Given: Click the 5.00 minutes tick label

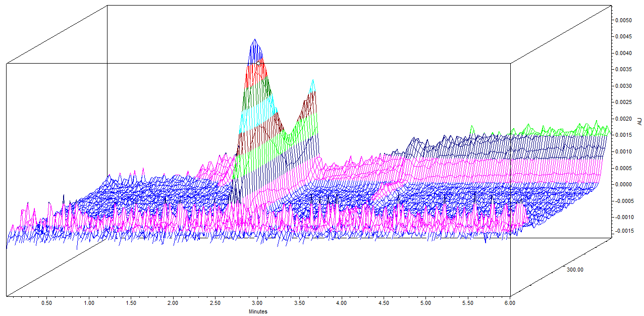Looking at the screenshot, I should [425, 303].
